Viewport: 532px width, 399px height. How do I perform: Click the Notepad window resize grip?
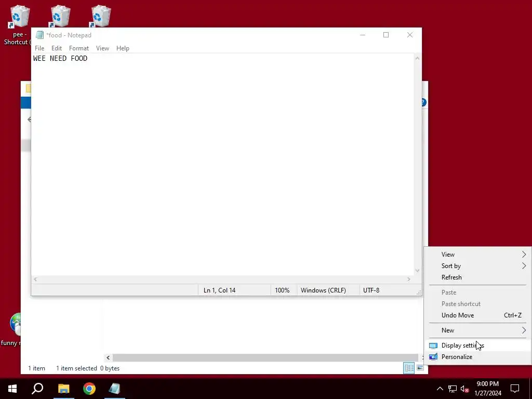[x=419, y=292]
